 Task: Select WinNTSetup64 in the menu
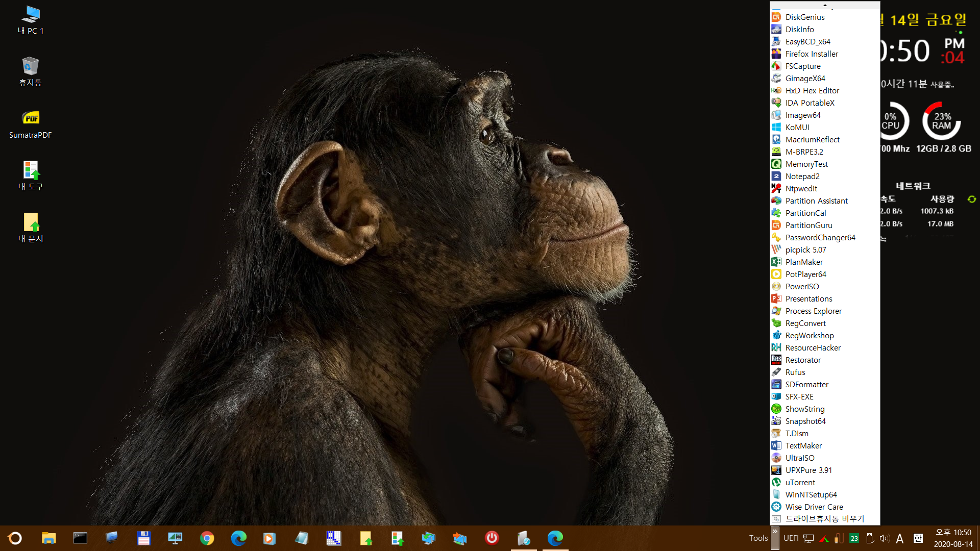(825, 494)
